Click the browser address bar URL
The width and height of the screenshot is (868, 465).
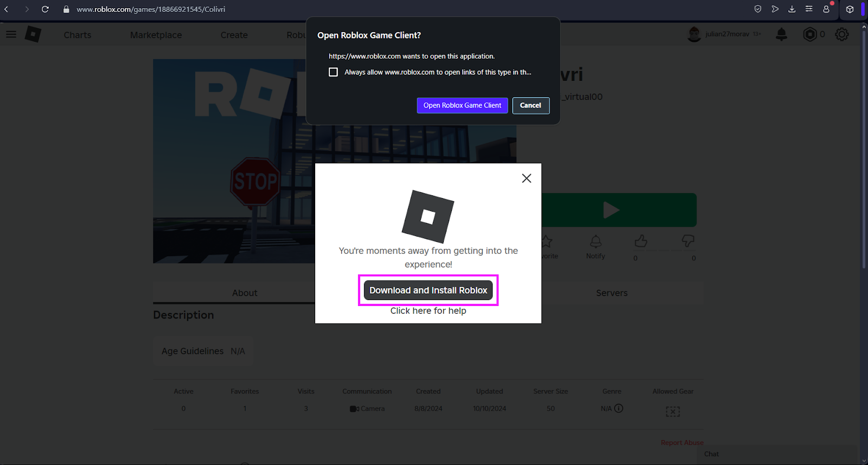[x=151, y=9]
